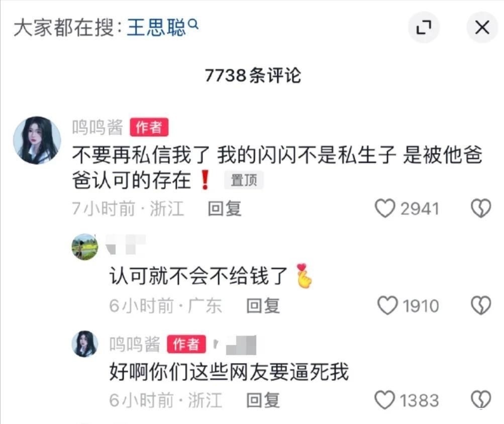Open 呜呜酱 username on pinned comment
Viewport: 504px width, 424px height.
coord(97,127)
